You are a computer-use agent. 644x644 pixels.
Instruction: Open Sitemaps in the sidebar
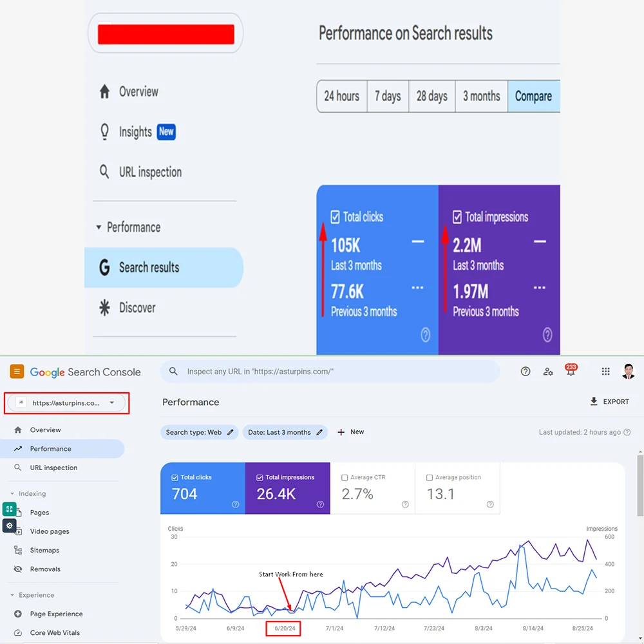click(44, 551)
